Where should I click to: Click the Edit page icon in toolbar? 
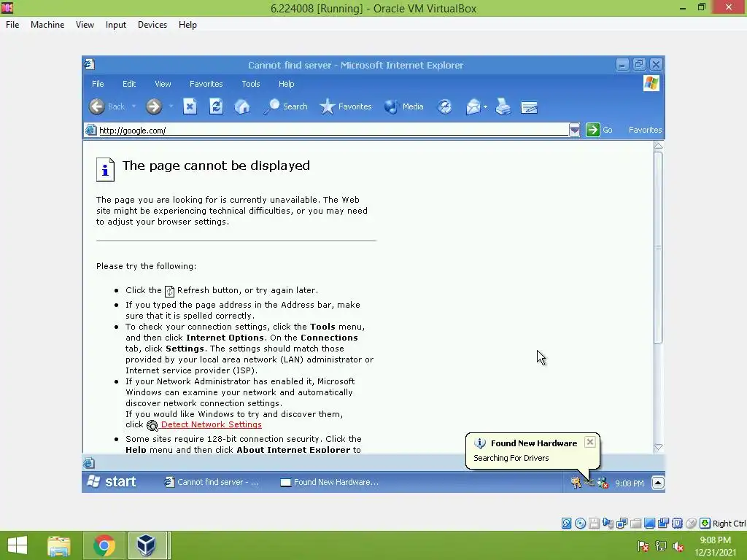529,107
